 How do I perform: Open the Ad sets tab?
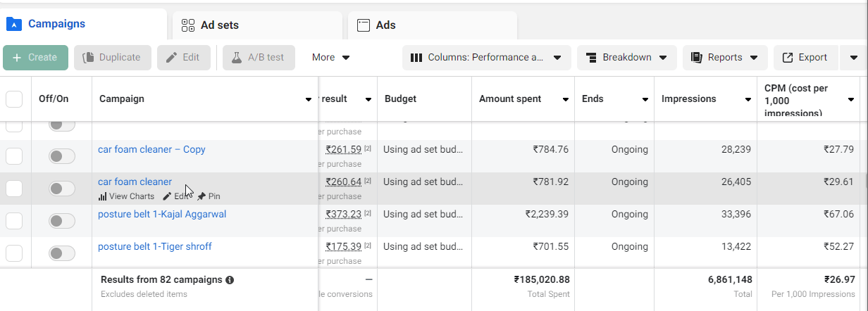coord(219,25)
